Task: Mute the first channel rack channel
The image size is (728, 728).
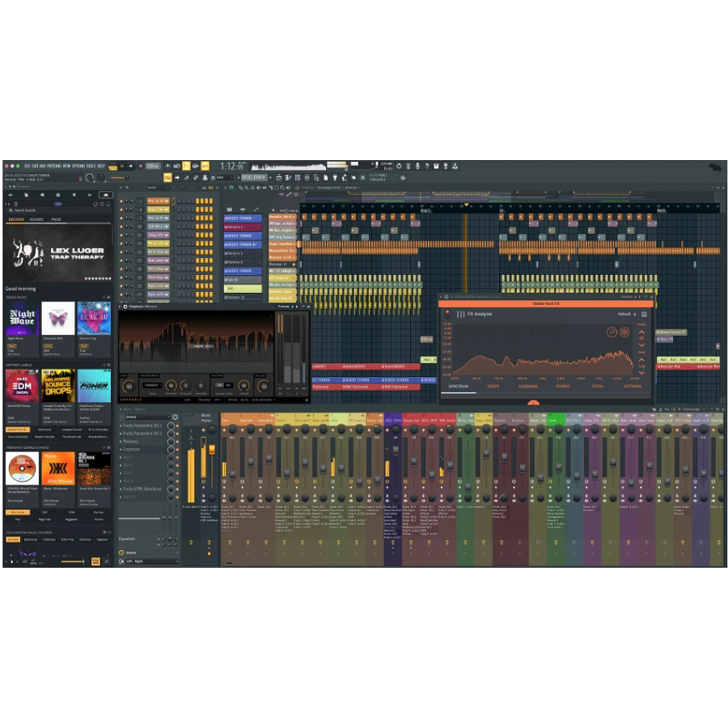Action: tap(121, 201)
